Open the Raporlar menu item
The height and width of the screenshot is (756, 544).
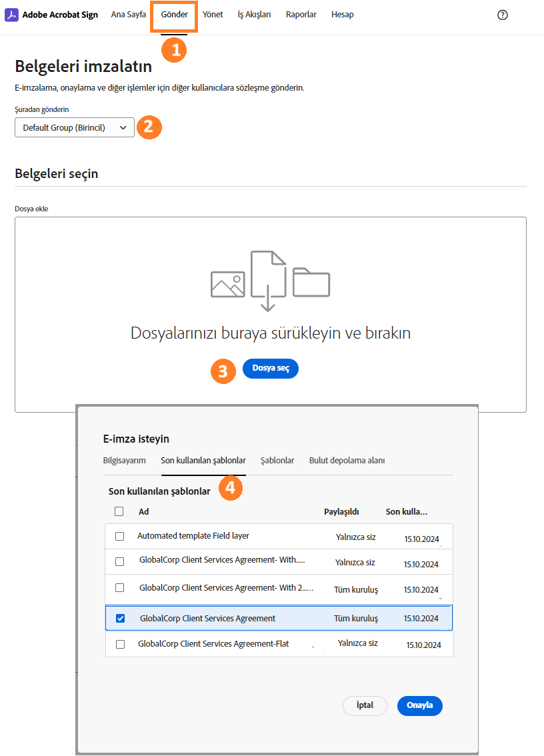click(301, 14)
